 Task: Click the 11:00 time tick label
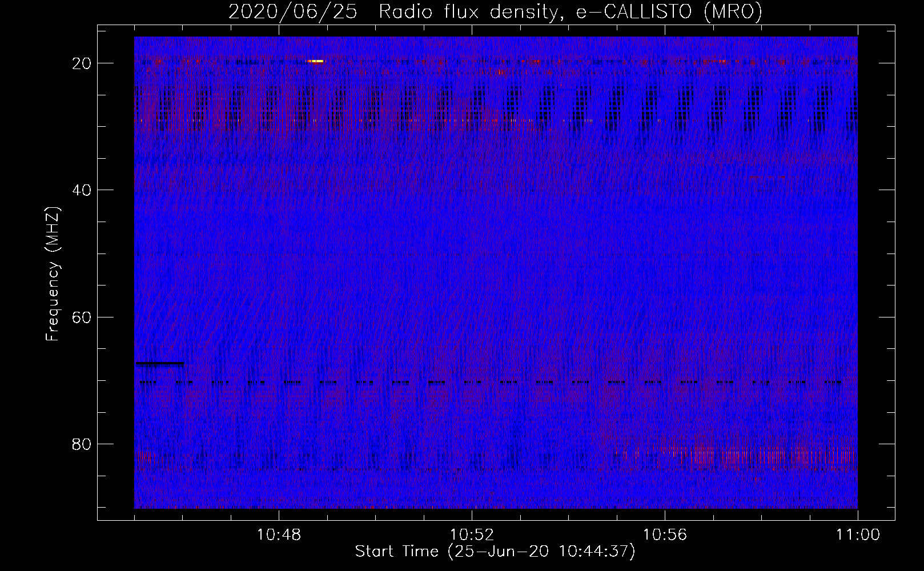[x=858, y=535]
